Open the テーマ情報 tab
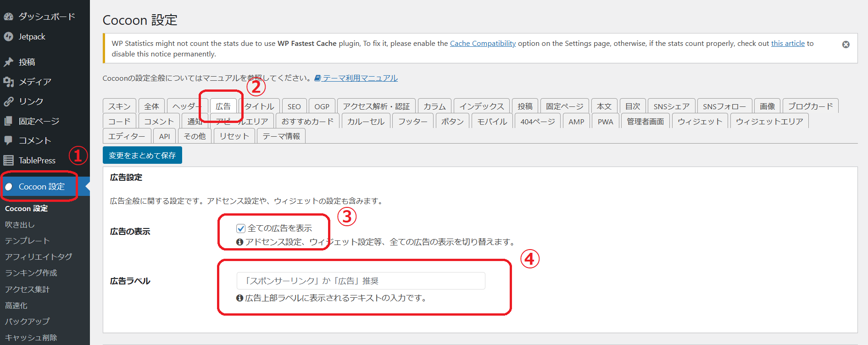The width and height of the screenshot is (868, 345). pyautogui.click(x=281, y=136)
